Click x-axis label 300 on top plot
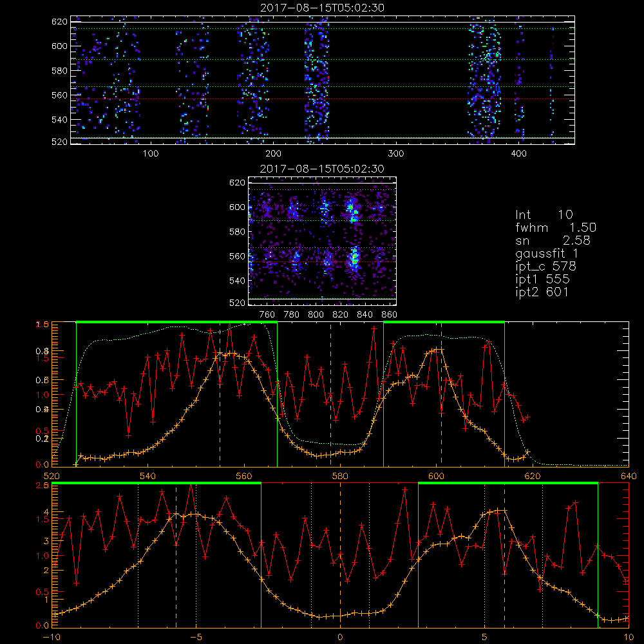This screenshot has height=644, width=644. click(x=396, y=154)
